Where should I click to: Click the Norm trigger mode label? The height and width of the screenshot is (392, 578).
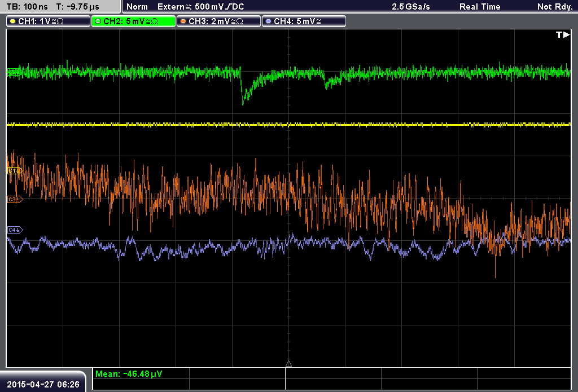coord(137,7)
